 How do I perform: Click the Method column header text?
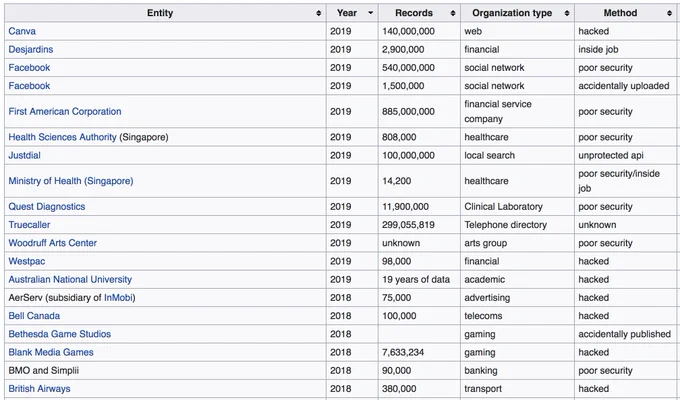click(620, 13)
